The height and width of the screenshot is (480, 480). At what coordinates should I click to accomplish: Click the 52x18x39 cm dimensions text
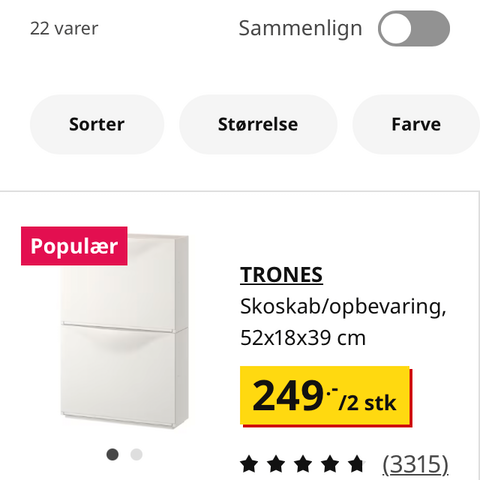point(303,338)
